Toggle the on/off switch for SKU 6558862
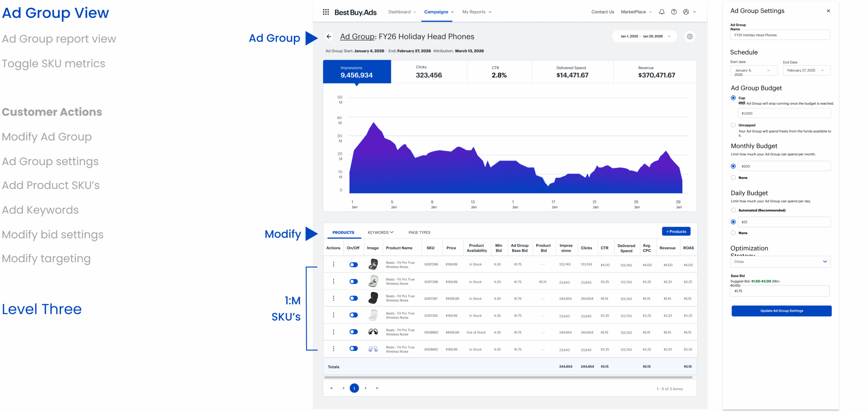868x412 pixels. coord(354,349)
